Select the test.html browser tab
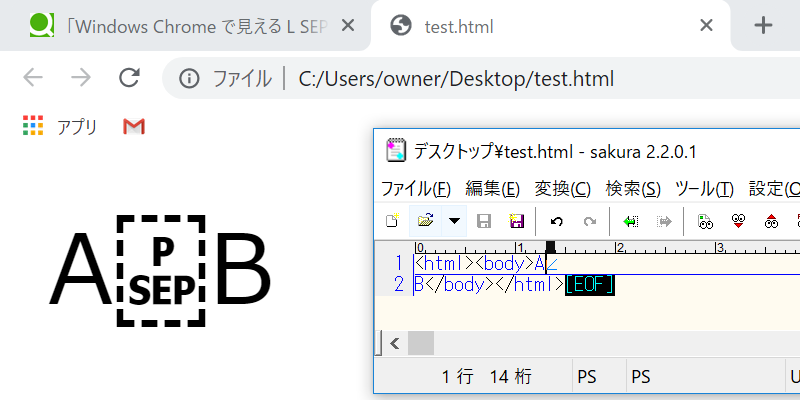 tap(551, 26)
